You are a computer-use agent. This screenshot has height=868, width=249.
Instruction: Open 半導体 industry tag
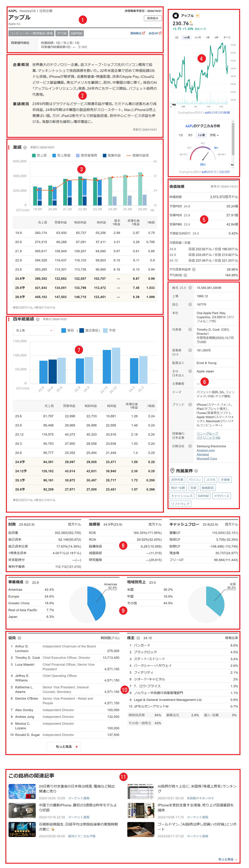pyautogui.click(x=225, y=480)
